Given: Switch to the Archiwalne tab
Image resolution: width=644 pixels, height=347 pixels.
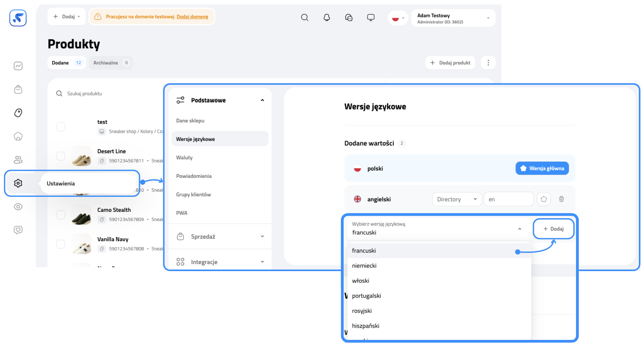Looking at the screenshot, I should coord(110,63).
